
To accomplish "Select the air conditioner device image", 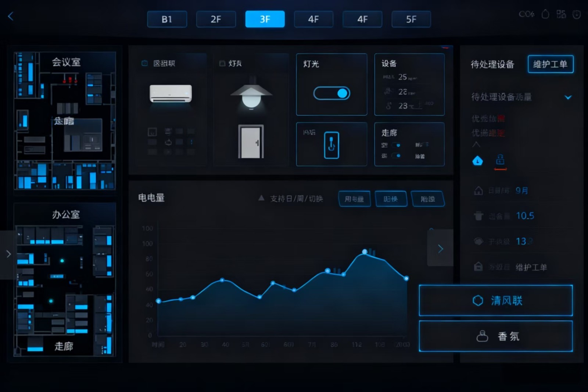I will (171, 93).
